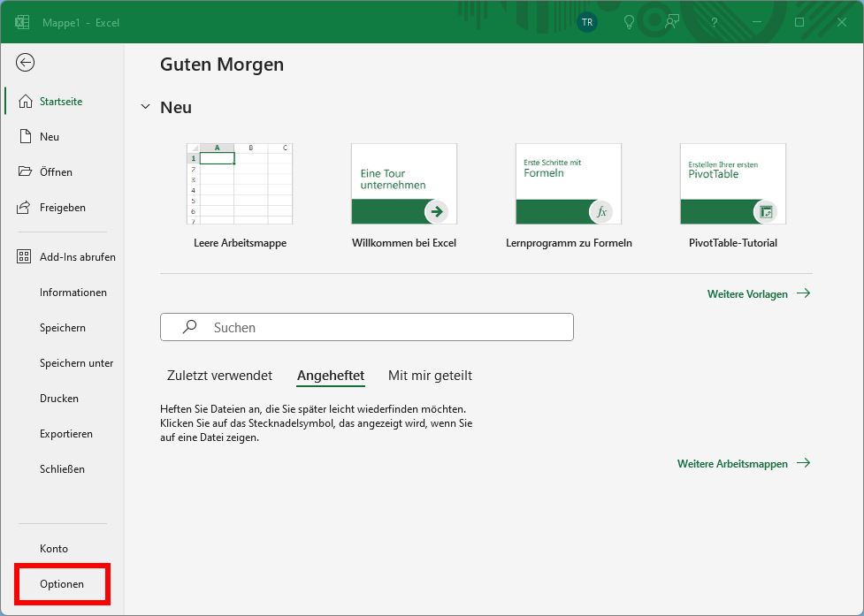Click the arrow next to Weitere Vorlagen
864x616 pixels.
(804, 293)
